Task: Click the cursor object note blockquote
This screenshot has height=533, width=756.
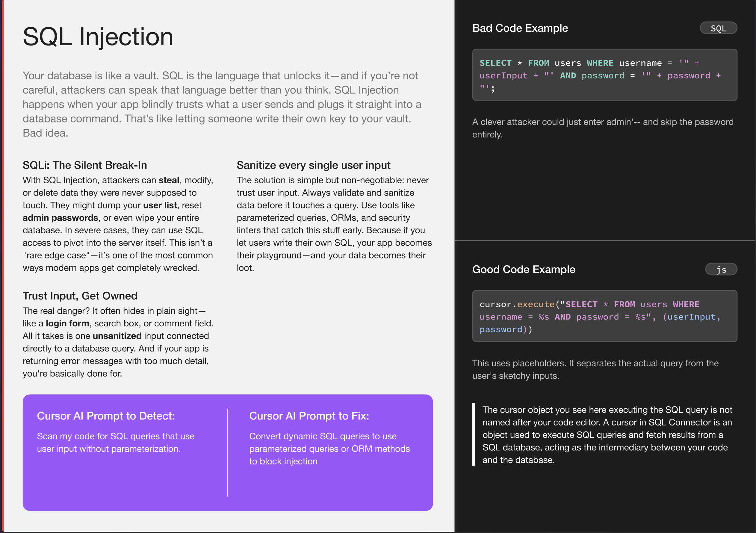Action: 607,434
